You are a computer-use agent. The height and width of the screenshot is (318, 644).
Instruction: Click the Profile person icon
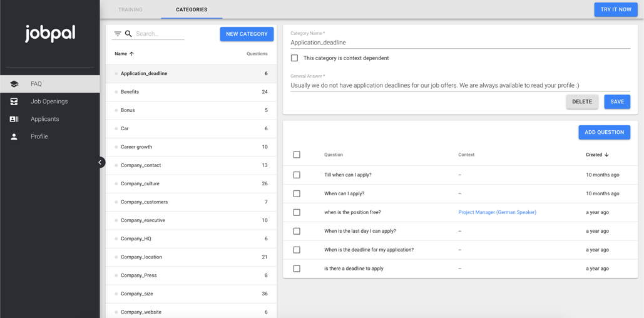[14, 136]
